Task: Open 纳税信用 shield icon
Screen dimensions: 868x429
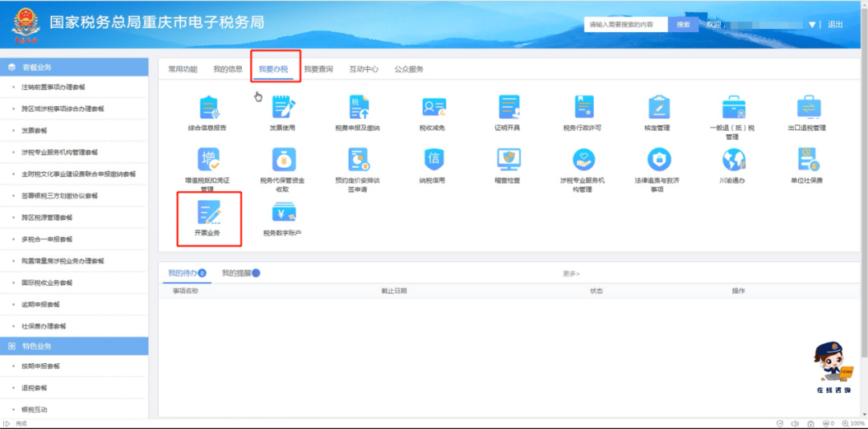Action: 433,159
